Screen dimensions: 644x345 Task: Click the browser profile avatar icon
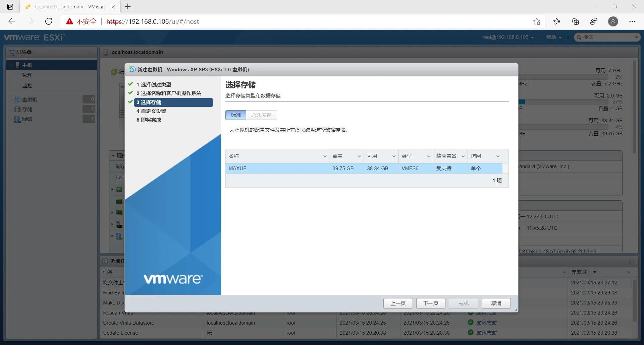pyautogui.click(x=613, y=21)
